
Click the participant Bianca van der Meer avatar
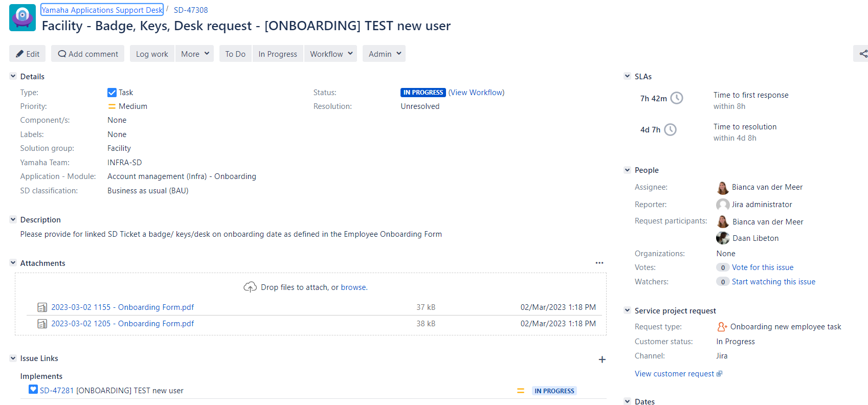723,221
